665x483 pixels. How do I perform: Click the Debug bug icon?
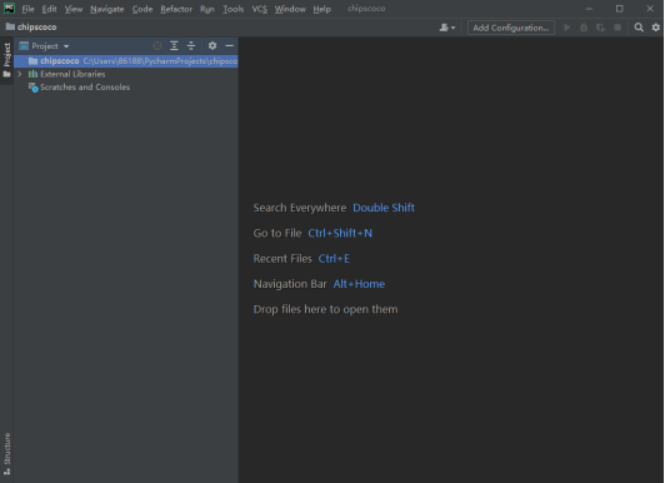tap(584, 28)
